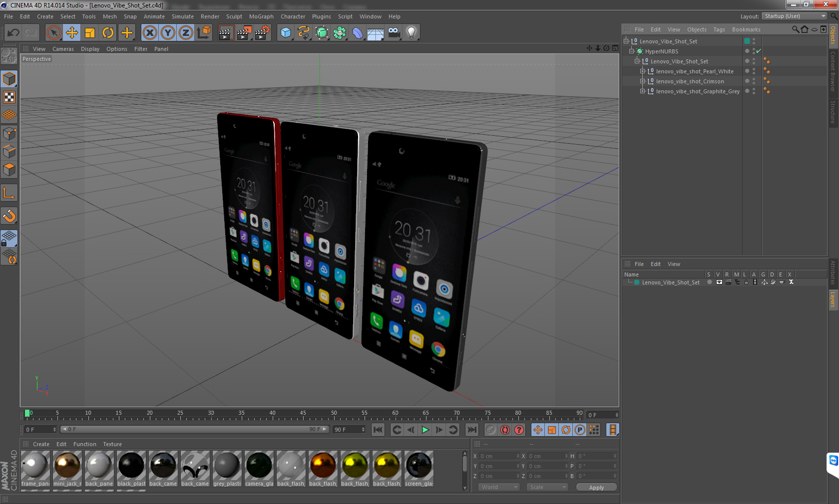Select frame_panel material swatch
The height and width of the screenshot is (504, 839).
pos(35,469)
